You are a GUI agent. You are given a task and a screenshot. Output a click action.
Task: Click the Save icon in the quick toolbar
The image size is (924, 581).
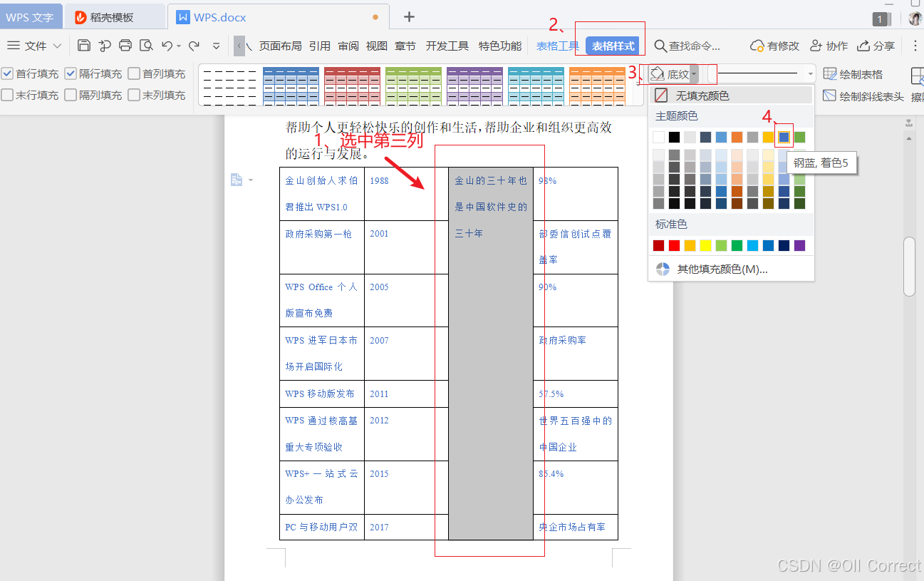click(84, 46)
